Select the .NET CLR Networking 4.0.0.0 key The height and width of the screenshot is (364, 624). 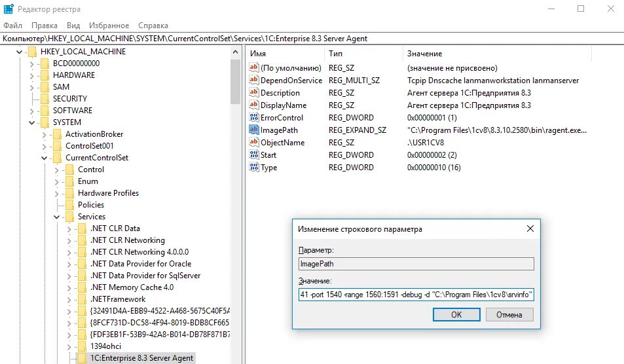click(x=139, y=252)
